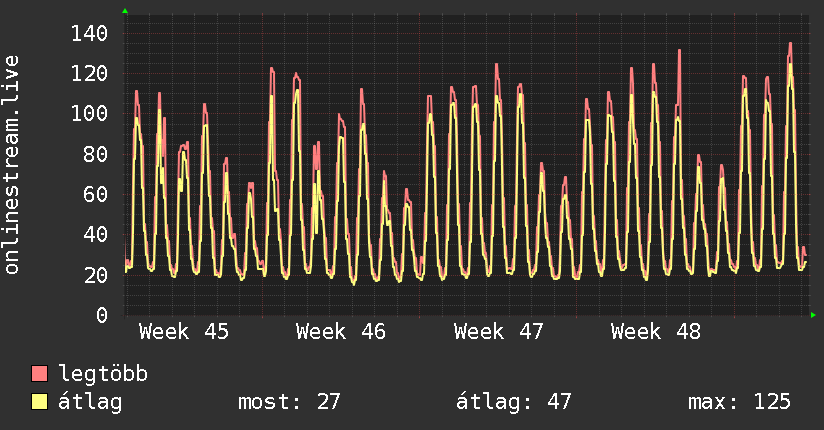Click the 20 y-axis label
Viewport: 824px width, 430px height.
[96, 275]
